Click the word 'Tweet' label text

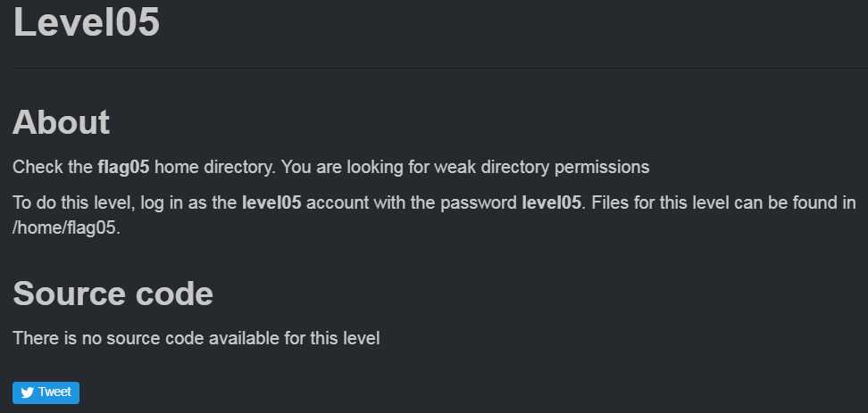(x=54, y=392)
